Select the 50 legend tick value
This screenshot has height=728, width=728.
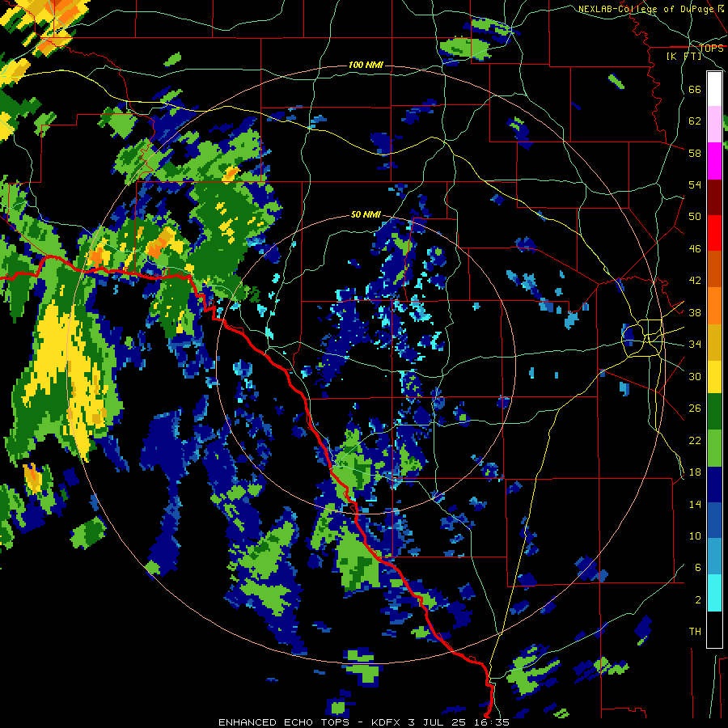tap(695, 217)
